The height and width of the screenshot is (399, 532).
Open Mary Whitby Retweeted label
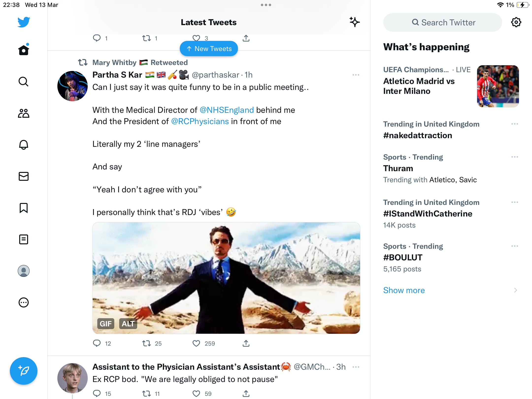click(140, 62)
